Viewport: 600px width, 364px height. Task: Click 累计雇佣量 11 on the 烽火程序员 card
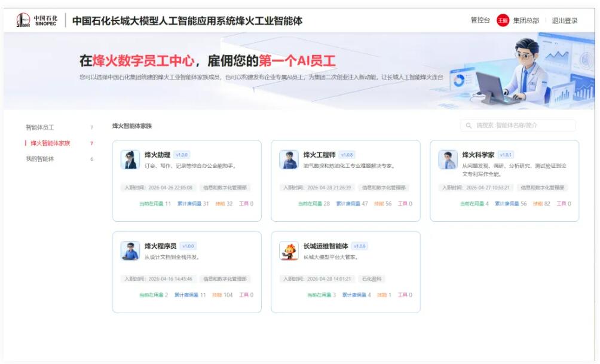click(x=190, y=295)
